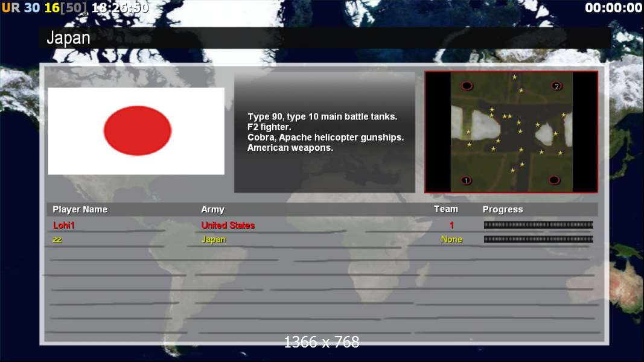Click the Team column header
This screenshot has height=362, width=644.
445,209
